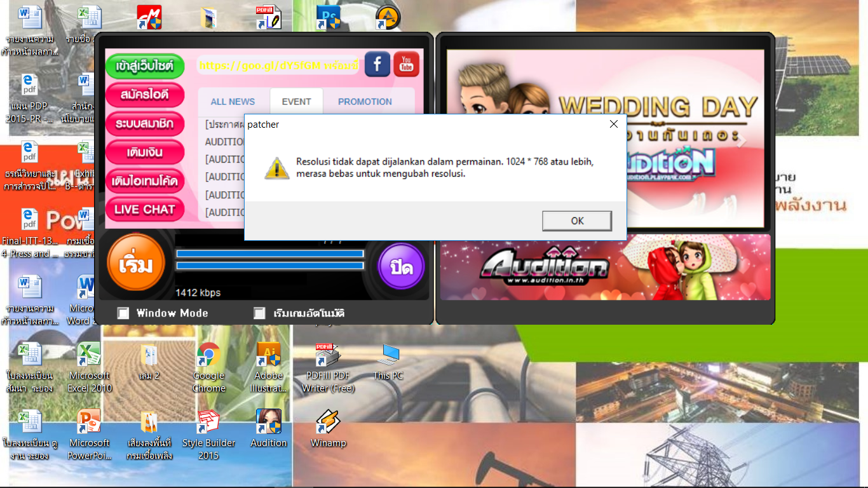Open the Google Chrome desktop shortcut
The width and height of the screenshot is (868, 488).
click(209, 368)
